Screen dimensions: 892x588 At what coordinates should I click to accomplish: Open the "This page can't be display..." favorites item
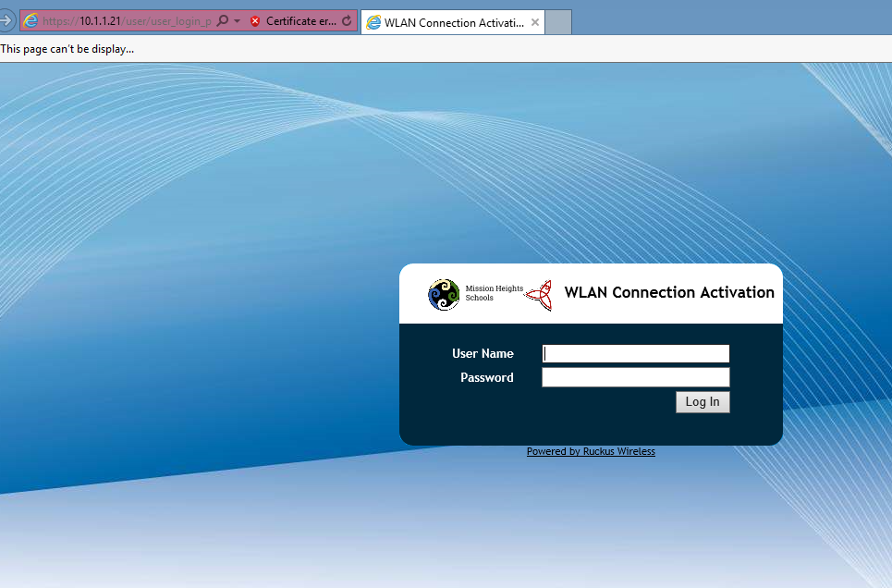point(67,48)
